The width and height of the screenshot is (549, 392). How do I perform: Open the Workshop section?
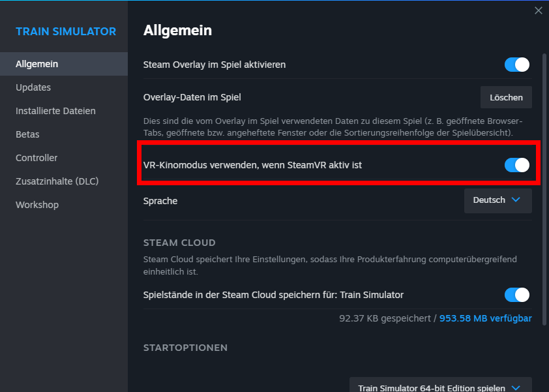click(37, 205)
